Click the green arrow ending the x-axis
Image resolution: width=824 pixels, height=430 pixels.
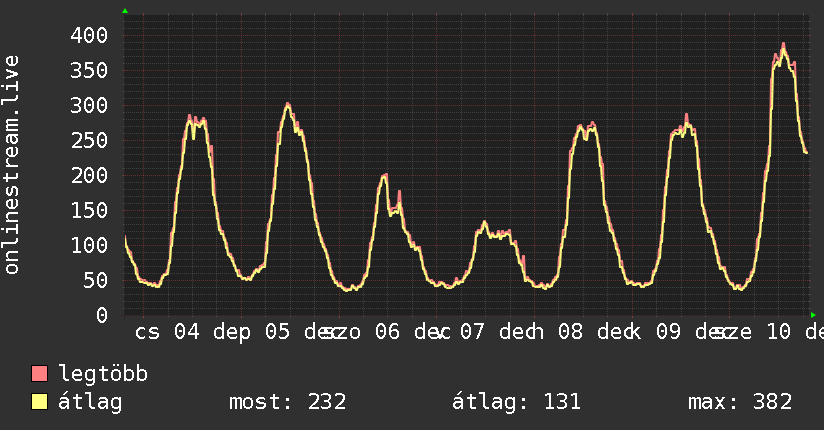(x=813, y=315)
